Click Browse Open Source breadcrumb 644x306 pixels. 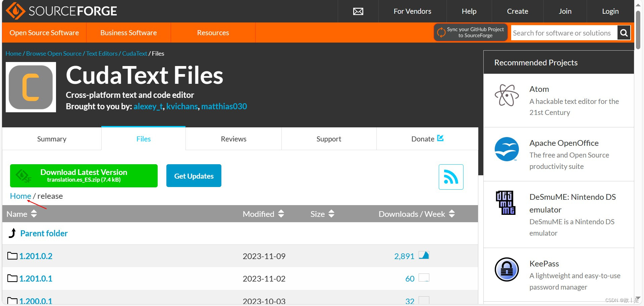54,54
